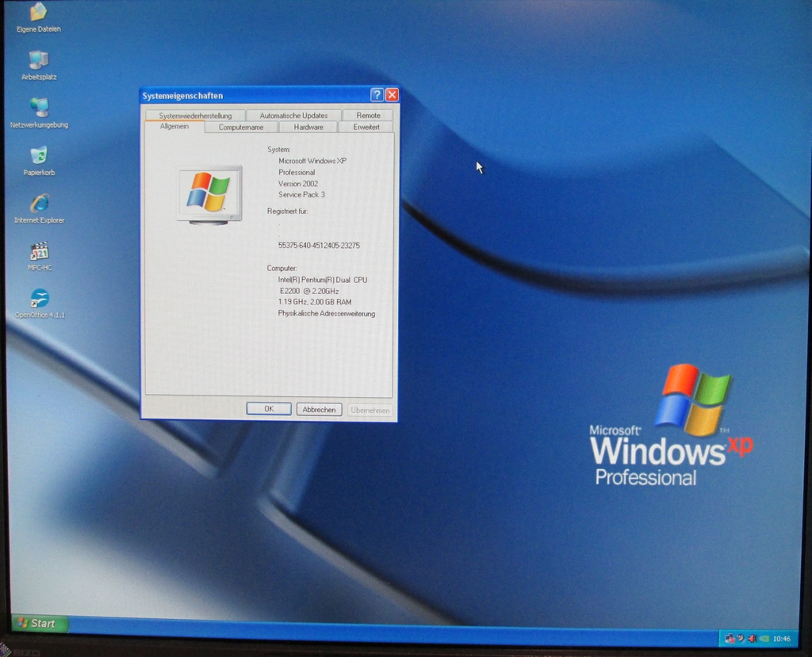This screenshot has width=812, height=657.
Task: Switch to the Computername tab
Action: click(x=241, y=127)
